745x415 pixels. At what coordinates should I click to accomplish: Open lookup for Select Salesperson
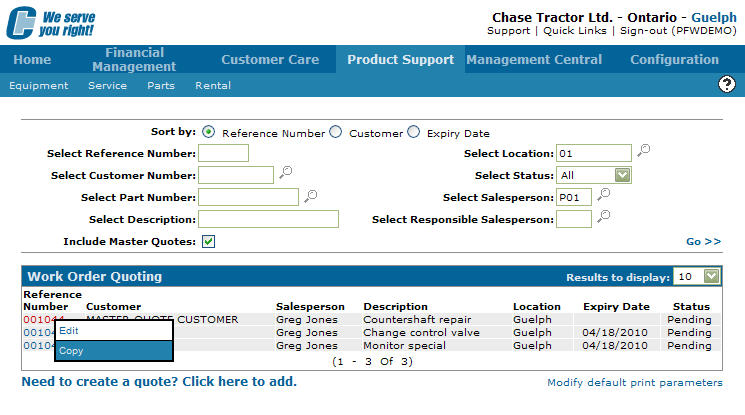point(604,194)
